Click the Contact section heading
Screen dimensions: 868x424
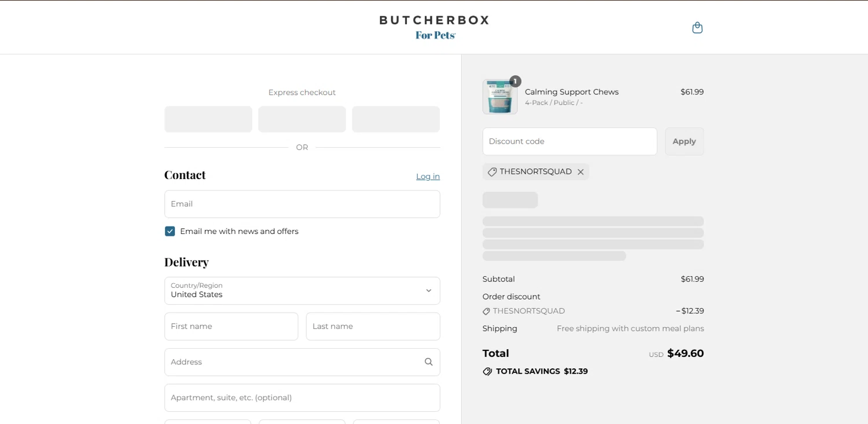[x=185, y=175]
